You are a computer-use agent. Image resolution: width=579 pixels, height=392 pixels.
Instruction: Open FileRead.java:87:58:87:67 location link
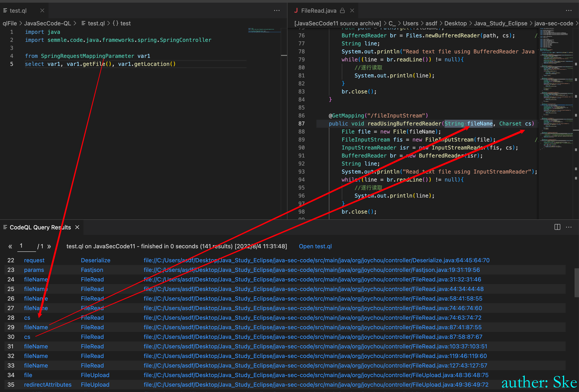pyautogui.click(x=313, y=337)
